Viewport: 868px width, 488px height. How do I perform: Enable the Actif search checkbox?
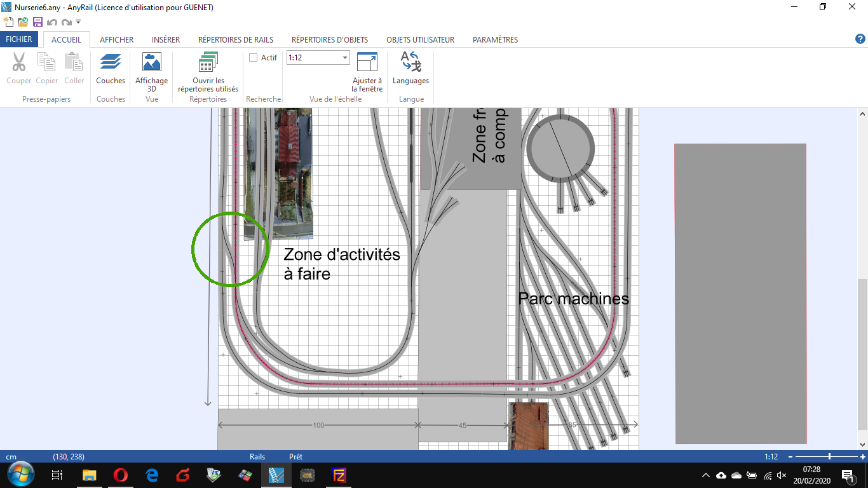[253, 58]
